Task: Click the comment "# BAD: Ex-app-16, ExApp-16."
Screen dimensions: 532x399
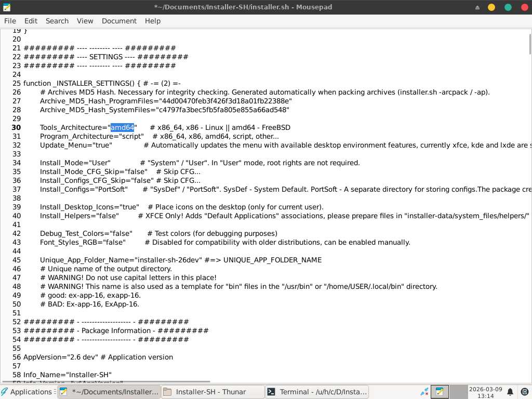Action: (x=89, y=304)
